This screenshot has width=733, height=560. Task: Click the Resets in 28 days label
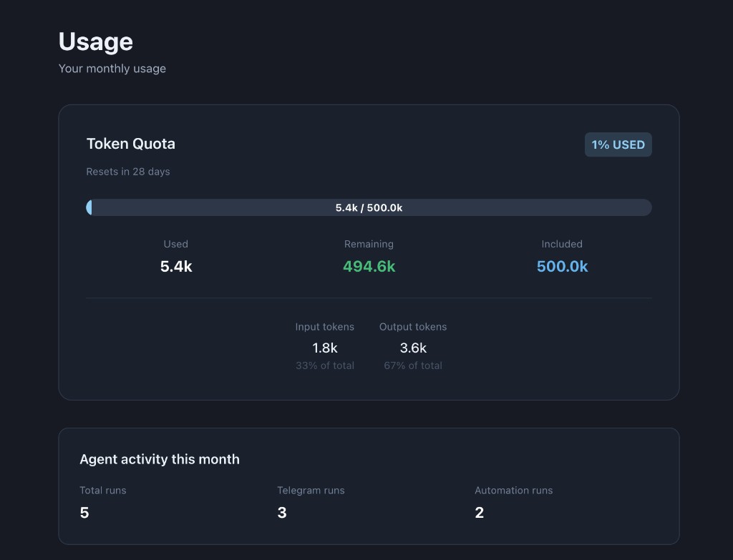pyautogui.click(x=127, y=172)
